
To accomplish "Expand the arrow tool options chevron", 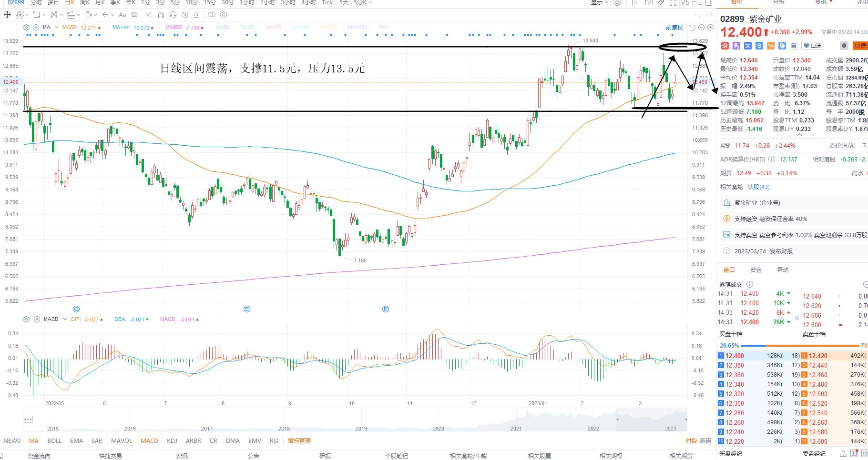I will click(112, 15).
